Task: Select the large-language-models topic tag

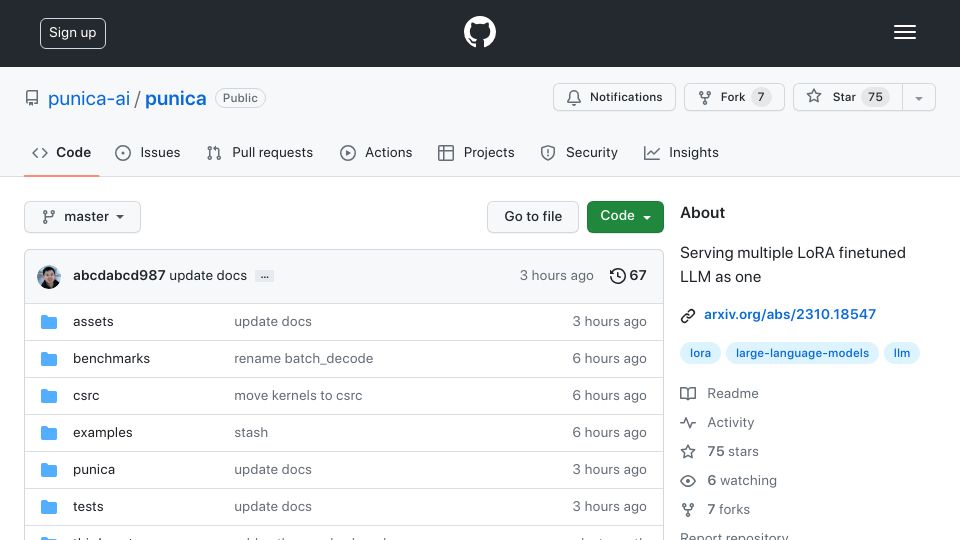Action: (802, 353)
